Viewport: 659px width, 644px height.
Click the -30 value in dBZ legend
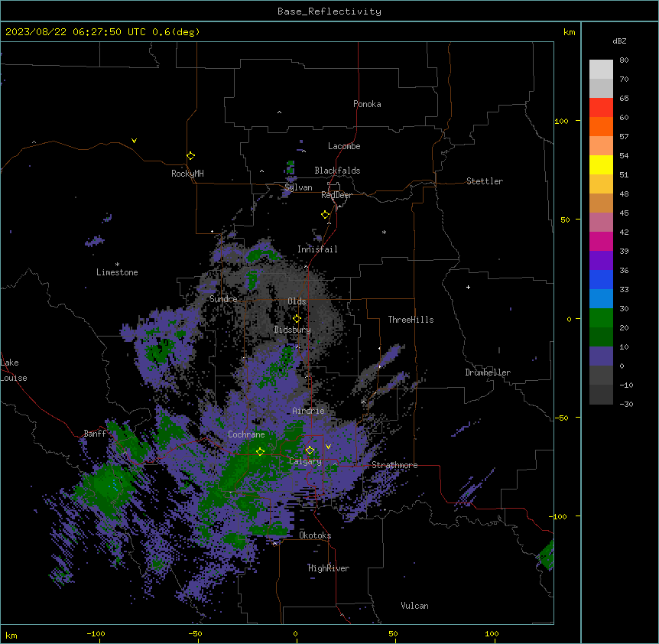coord(626,405)
